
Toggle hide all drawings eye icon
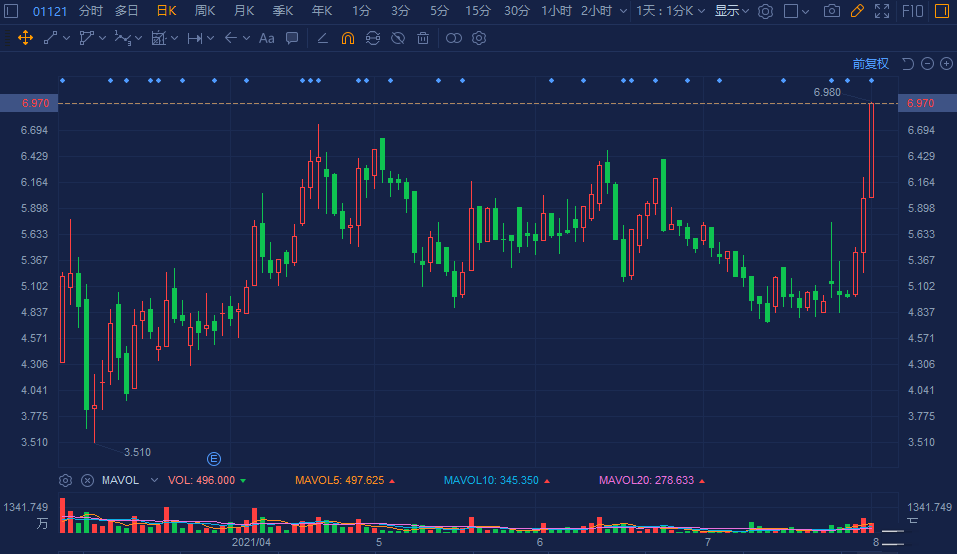(398, 38)
